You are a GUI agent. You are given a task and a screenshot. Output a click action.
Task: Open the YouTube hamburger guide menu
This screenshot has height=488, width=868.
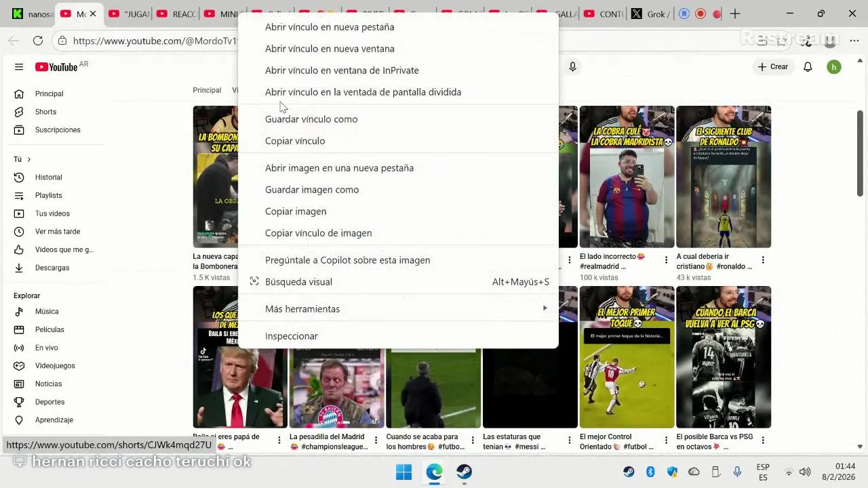point(19,66)
